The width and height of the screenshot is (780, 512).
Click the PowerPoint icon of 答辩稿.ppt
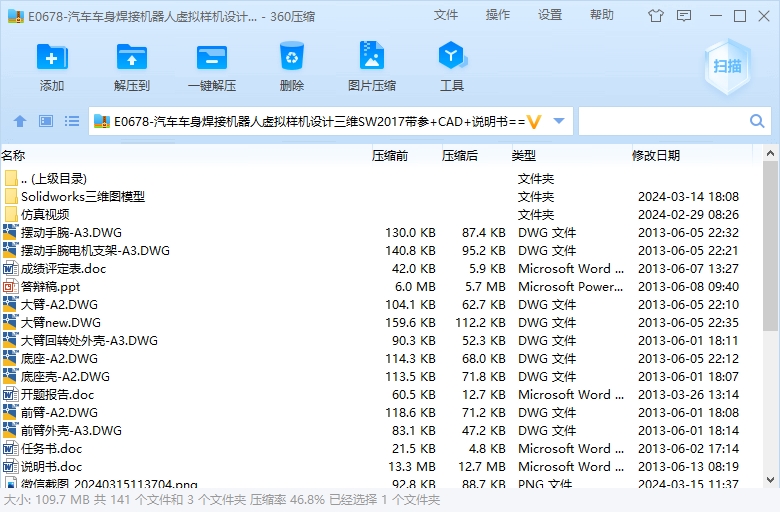pos(10,287)
